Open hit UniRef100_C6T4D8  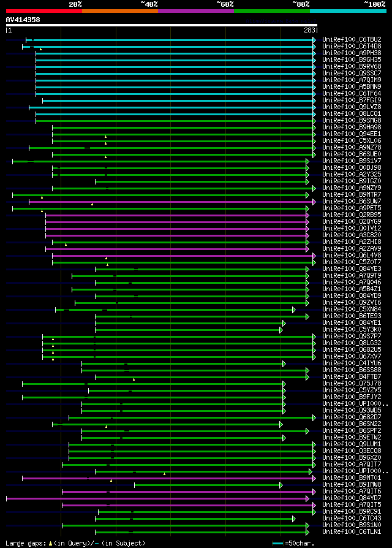point(352,46)
